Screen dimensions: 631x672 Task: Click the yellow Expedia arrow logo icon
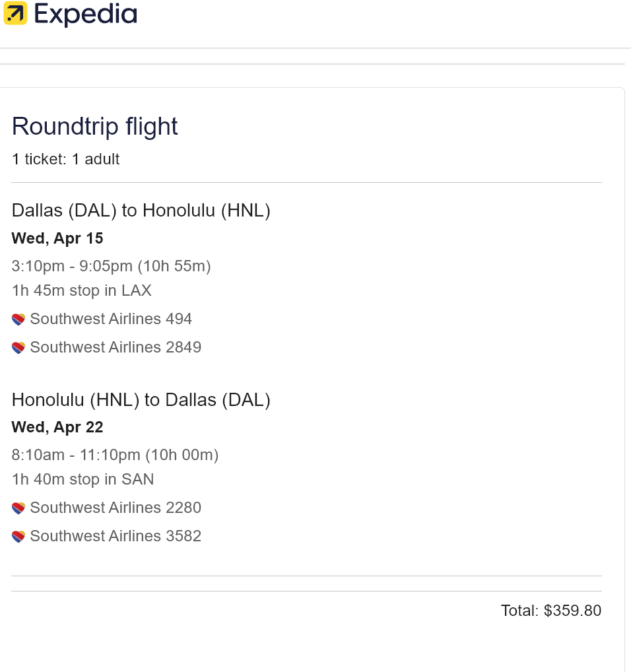click(15, 14)
